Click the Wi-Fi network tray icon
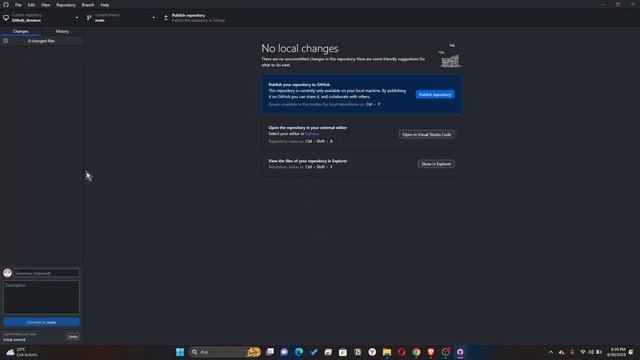The width and height of the screenshot is (640, 360). (x=582, y=352)
